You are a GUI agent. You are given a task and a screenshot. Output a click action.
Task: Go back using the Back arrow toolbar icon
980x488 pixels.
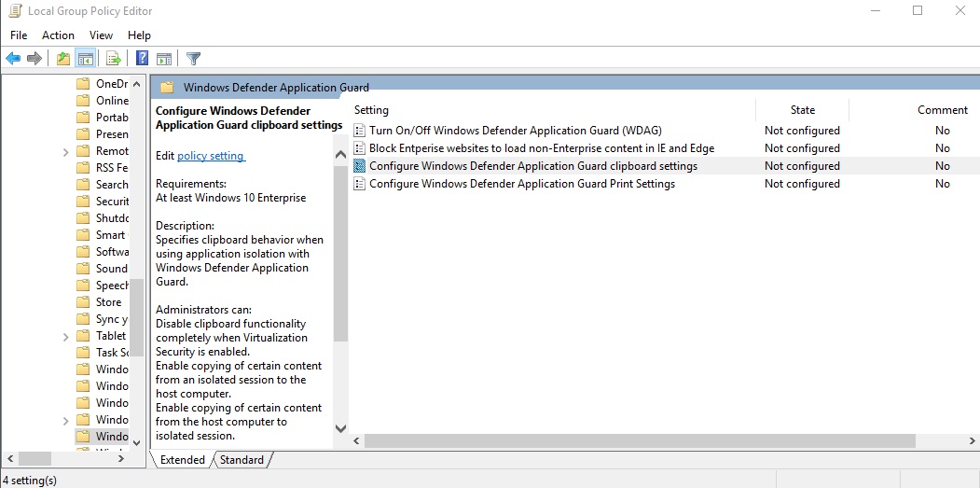point(13,59)
